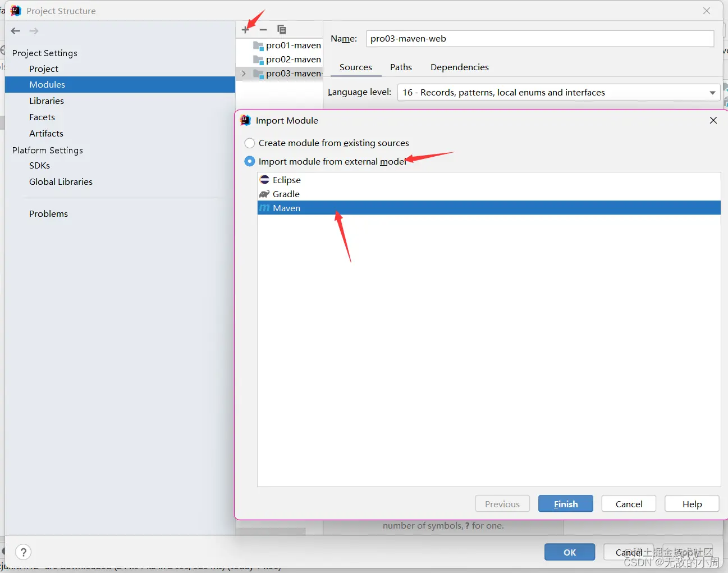728x573 pixels.
Task: Select Maven as external model
Action: tap(489, 208)
